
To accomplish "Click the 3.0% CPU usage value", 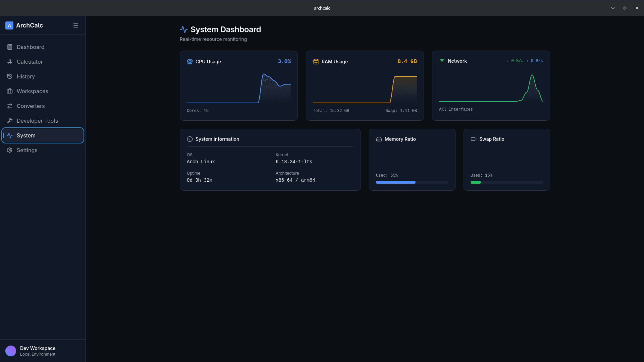I will [x=284, y=61].
